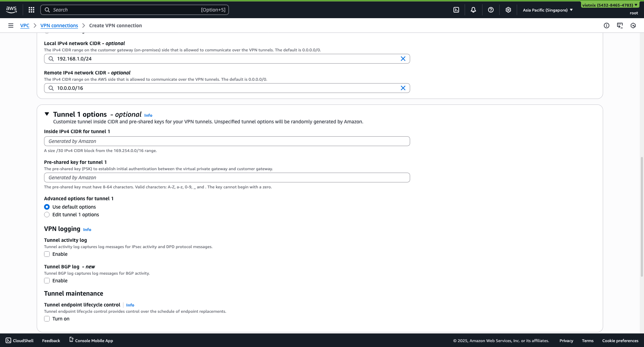Viewport: 644px width, 347px height.
Task: Open the hamburger navigation menu
Action: click(x=11, y=26)
